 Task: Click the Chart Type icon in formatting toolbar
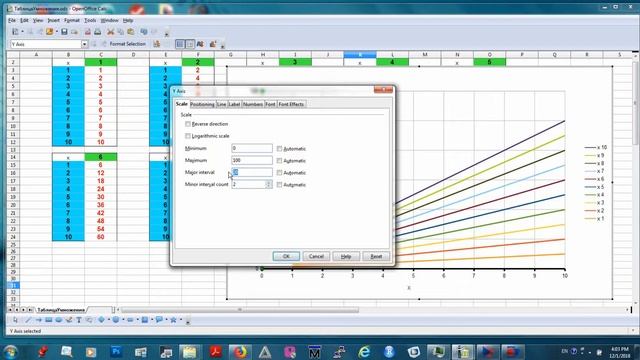[x=157, y=44]
